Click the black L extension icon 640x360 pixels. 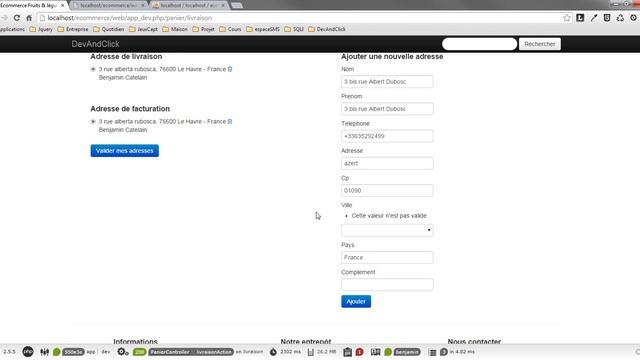pyautogui.click(x=580, y=18)
